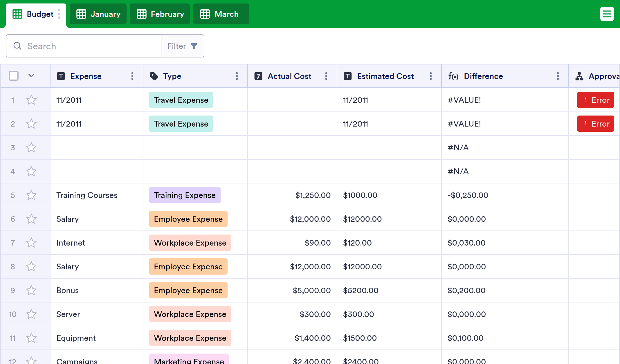Click the search magnifier icon

[x=17, y=46]
